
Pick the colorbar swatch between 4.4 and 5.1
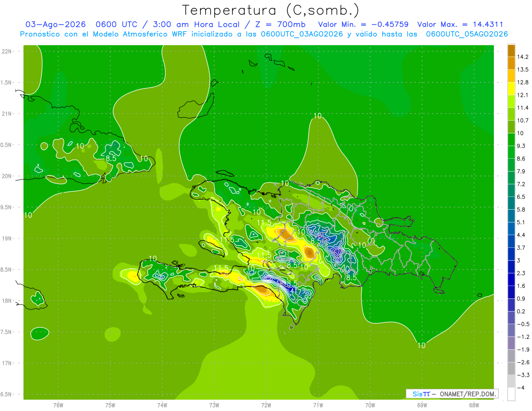511,228
